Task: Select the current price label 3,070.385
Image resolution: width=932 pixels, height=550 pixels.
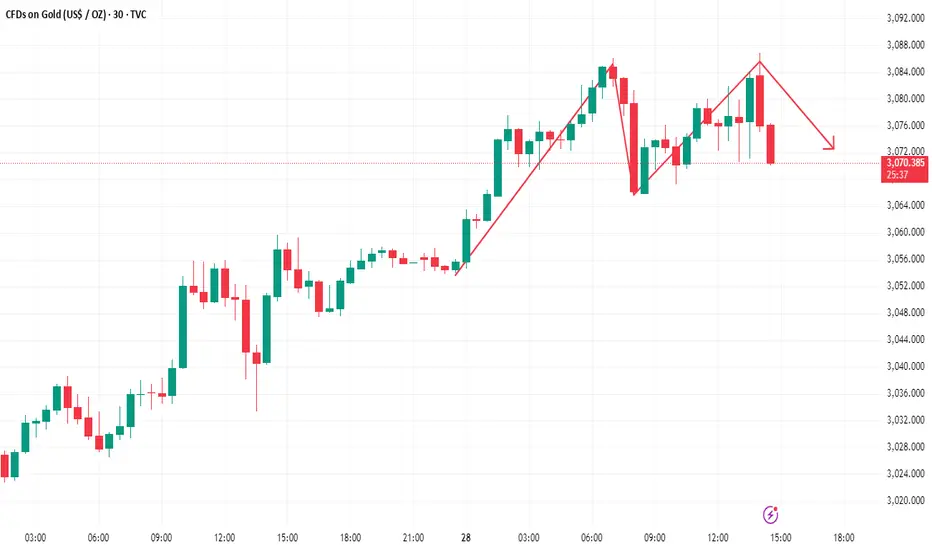Action: coord(905,162)
